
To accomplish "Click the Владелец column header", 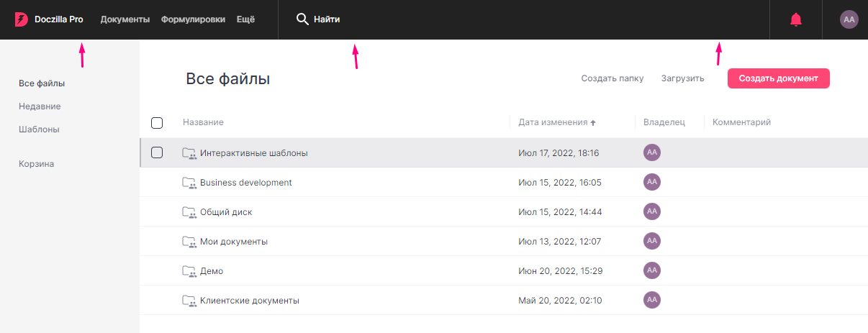I will (664, 122).
